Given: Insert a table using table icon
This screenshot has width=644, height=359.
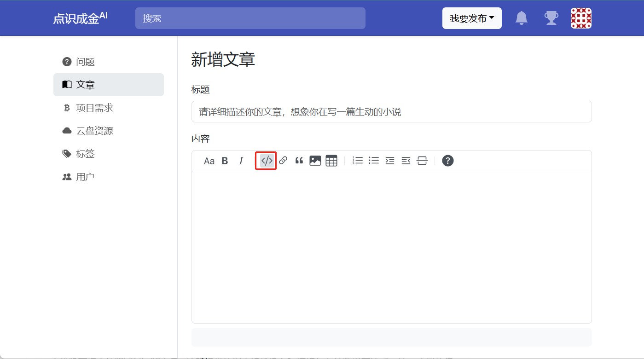Looking at the screenshot, I should pos(331,161).
